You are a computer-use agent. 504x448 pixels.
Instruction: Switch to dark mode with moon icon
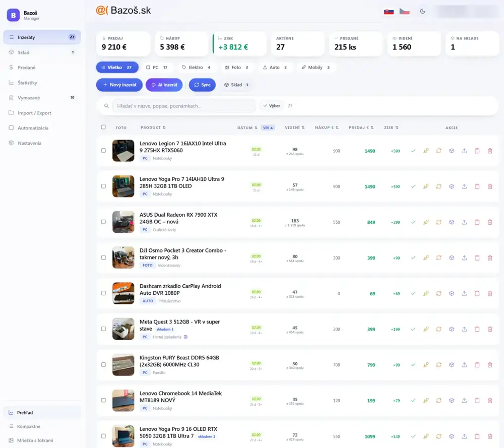coord(423,11)
